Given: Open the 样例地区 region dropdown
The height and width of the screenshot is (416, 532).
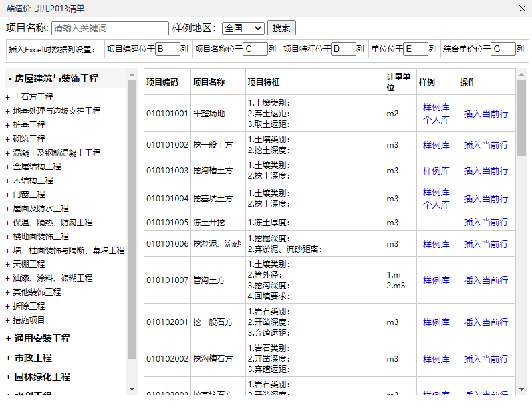Looking at the screenshot, I should [x=243, y=28].
